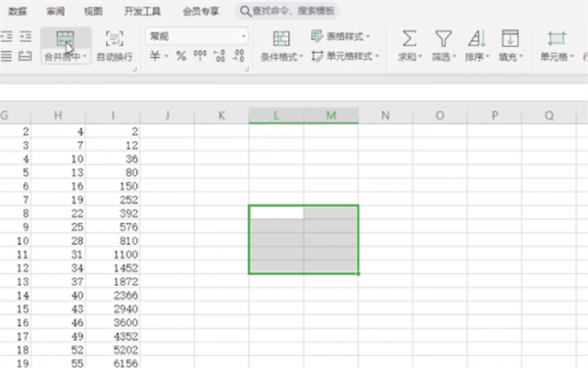This screenshot has height=368, width=588.
Task: Click the cell containing 810
Action: pyautogui.click(x=113, y=241)
